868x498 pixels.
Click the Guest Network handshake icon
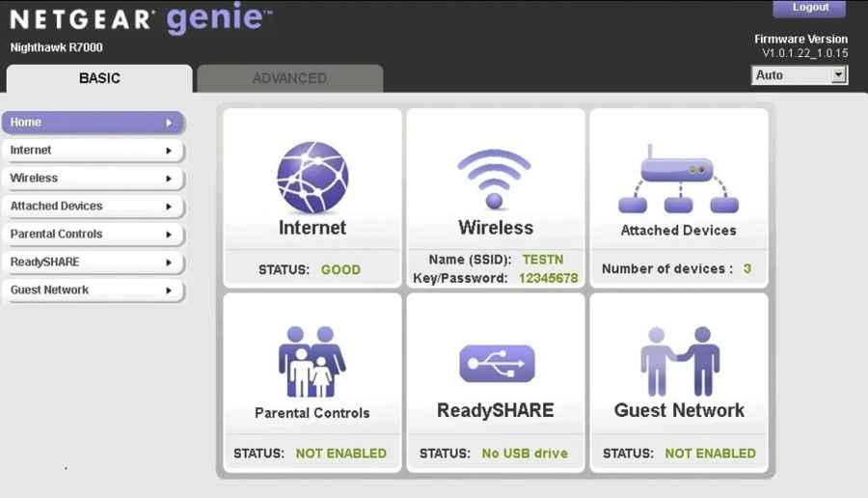pyautogui.click(x=680, y=361)
